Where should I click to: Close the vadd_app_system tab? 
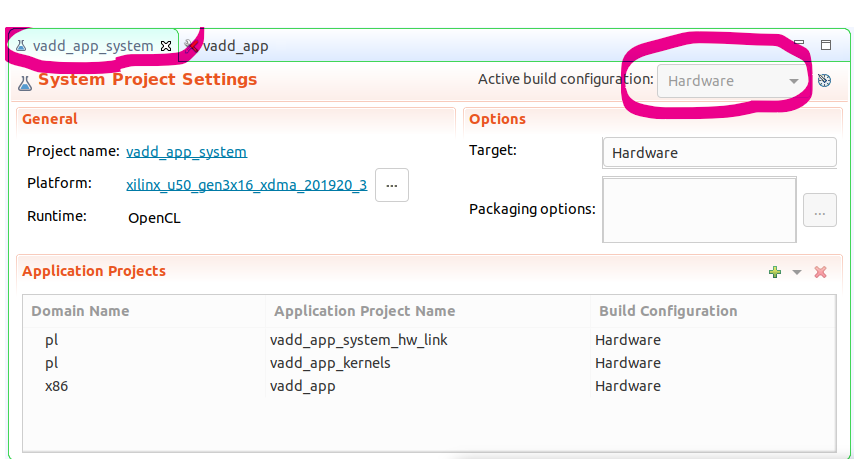coord(167,46)
